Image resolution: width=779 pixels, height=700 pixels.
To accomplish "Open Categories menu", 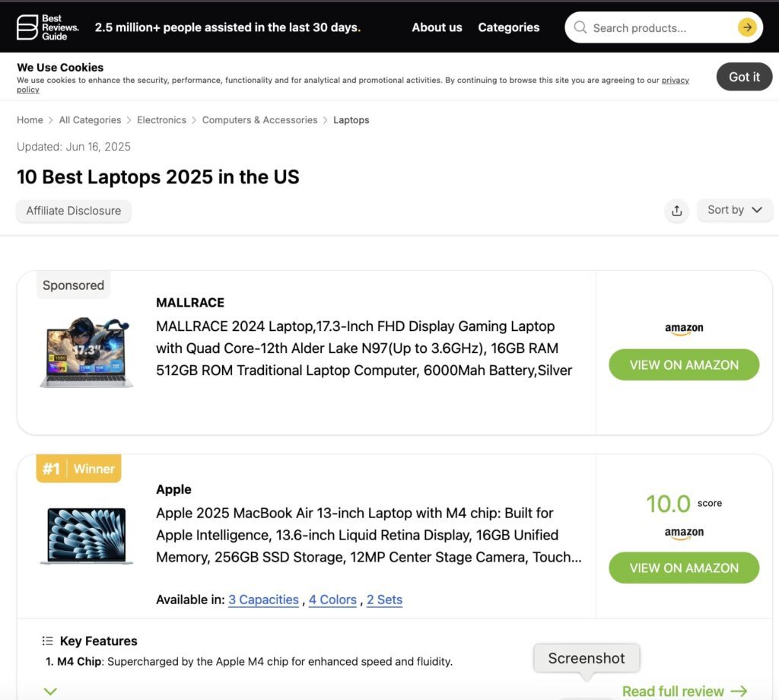I will (508, 27).
